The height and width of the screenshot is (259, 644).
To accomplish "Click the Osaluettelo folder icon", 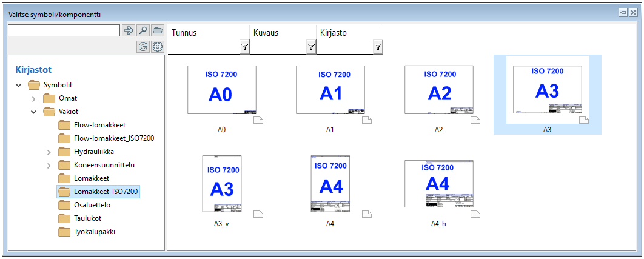I will [x=64, y=205].
